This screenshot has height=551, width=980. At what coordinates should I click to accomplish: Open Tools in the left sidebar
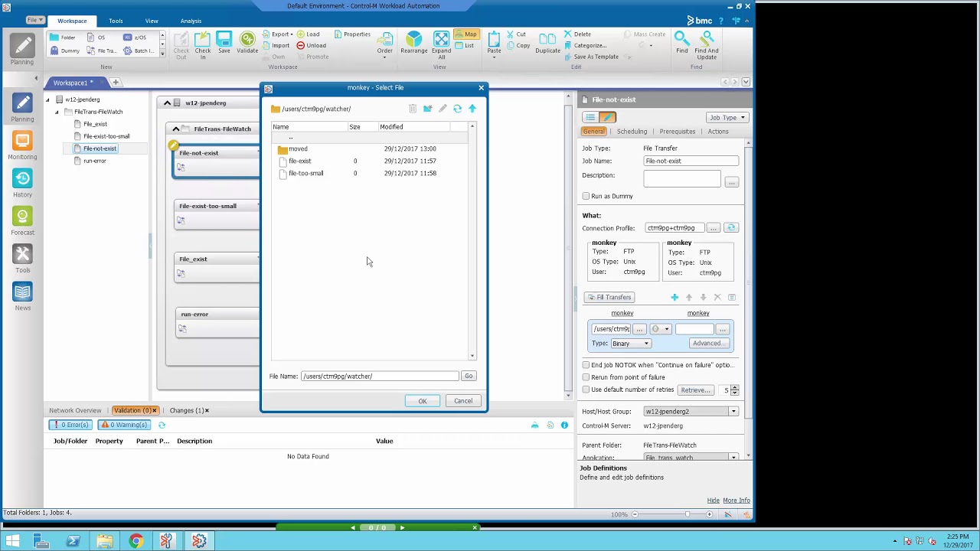click(x=22, y=259)
